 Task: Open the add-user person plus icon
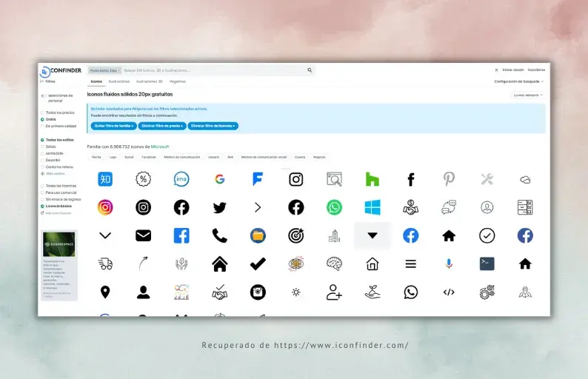click(x=334, y=292)
